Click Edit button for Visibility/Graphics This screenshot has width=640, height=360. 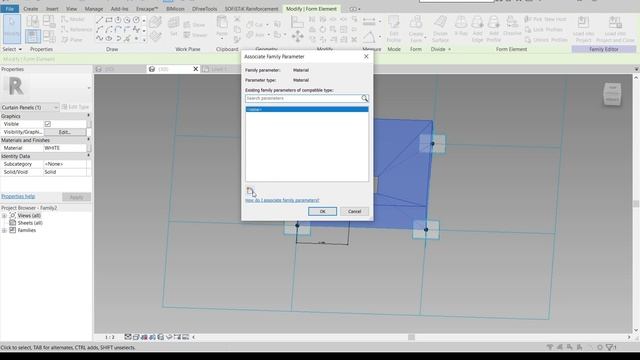click(x=65, y=132)
